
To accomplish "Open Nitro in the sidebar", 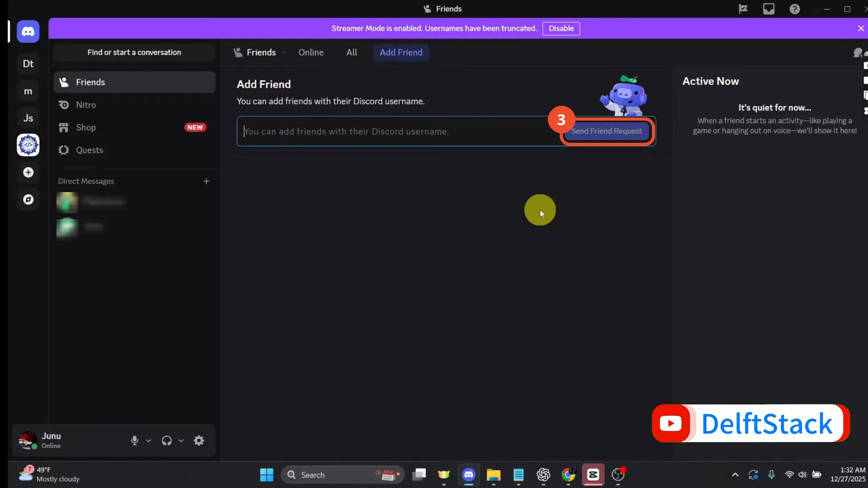I will click(134, 105).
